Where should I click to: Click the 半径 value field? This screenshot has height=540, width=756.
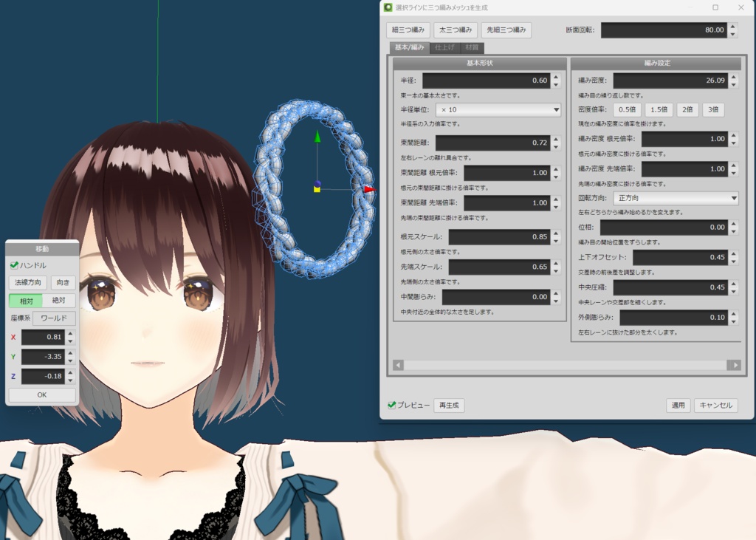click(487, 80)
